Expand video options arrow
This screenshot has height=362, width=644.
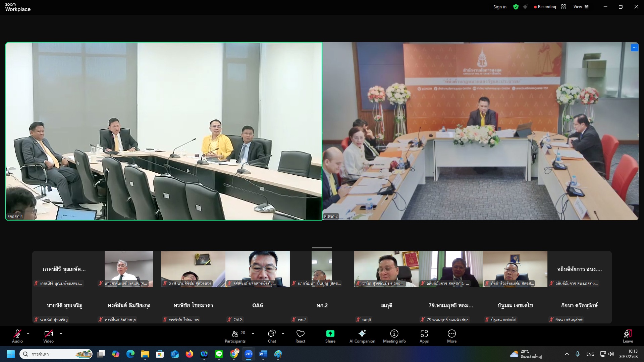point(61,334)
